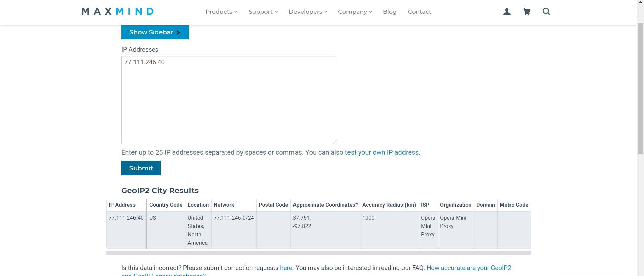Open the Company dropdown menu
The image size is (644, 276).
tap(355, 12)
